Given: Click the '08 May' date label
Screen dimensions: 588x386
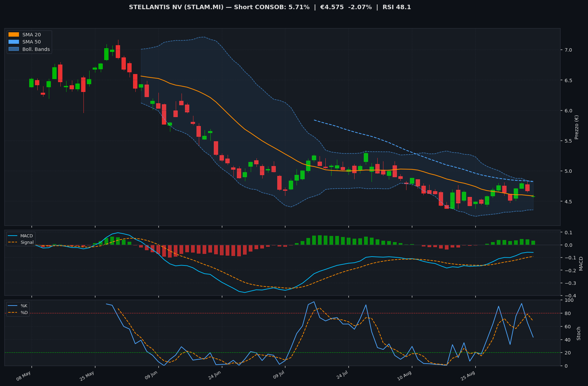Looking at the screenshot, I should pyautogui.click(x=24, y=376).
